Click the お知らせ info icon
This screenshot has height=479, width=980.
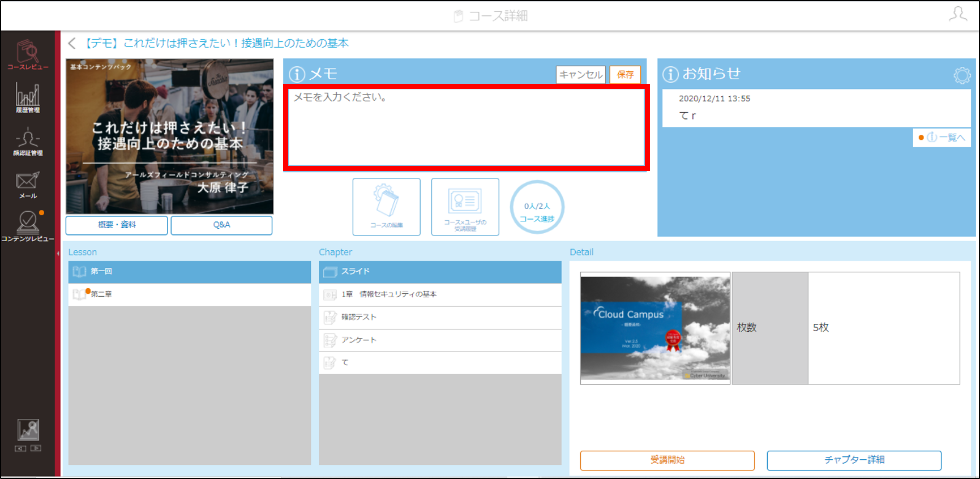[x=670, y=74]
